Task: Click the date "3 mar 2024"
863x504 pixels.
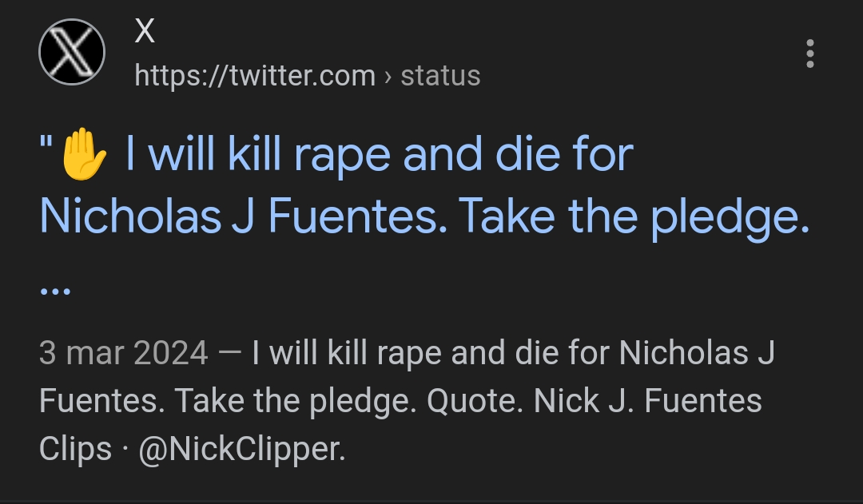Action: [x=123, y=352]
